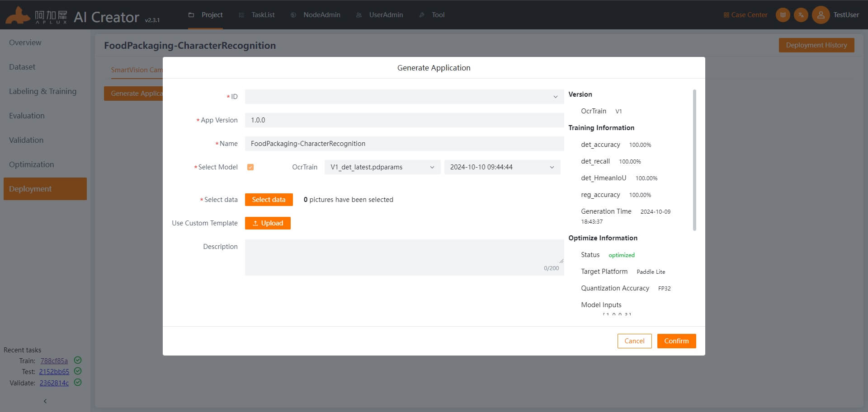868x412 pixels.
Task: Click the round documentation icon in the header
Action: [783, 15]
